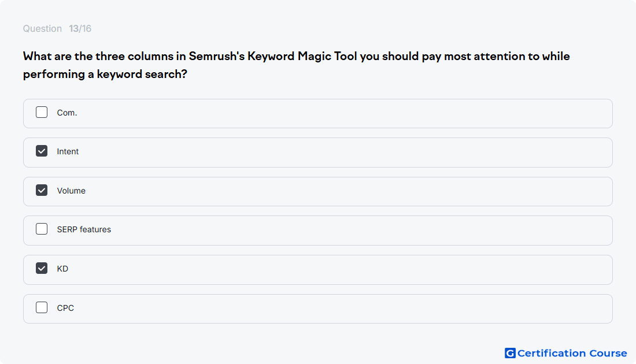Click the 'Intent' option label
The height and width of the screenshot is (364, 636).
coord(68,151)
